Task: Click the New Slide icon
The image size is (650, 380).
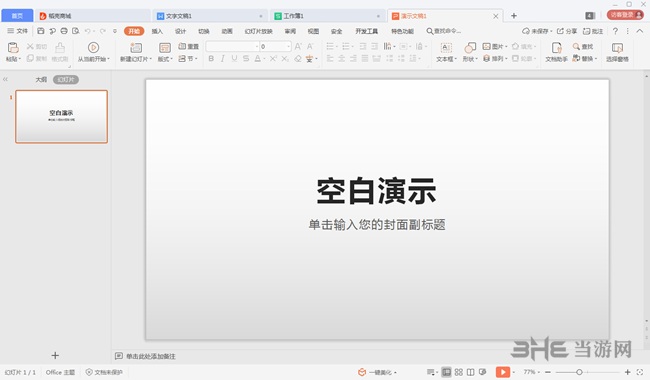Action: (136, 48)
